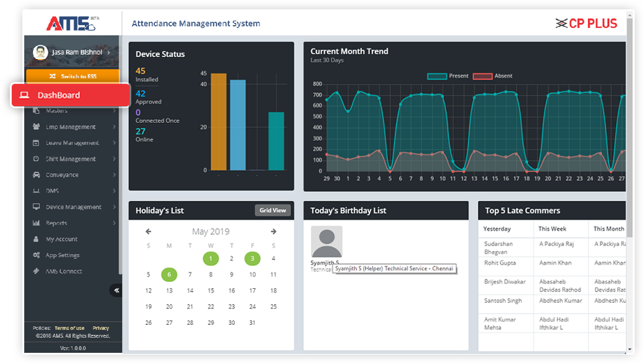
Task: Click the May 2019 month title
Action: pos(211,232)
